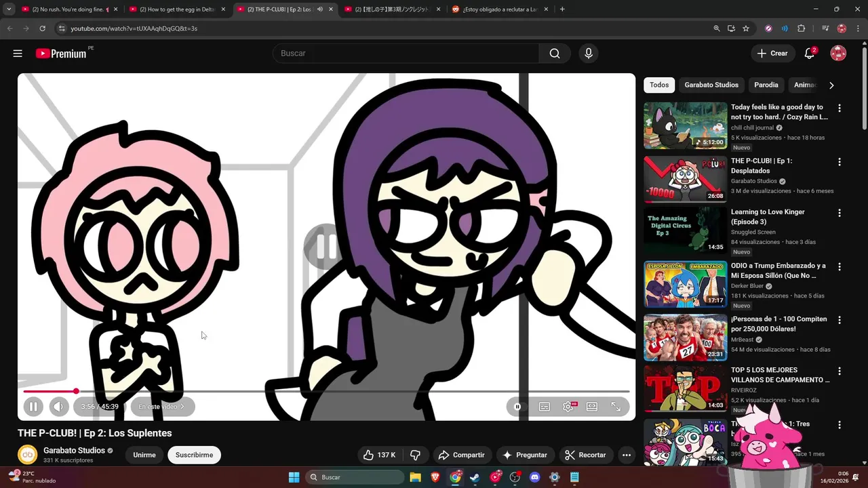868x488 pixels.
Task: Click the time display 3:56 / 45:39
Action: pyautogui.click(x=100, y=407)
